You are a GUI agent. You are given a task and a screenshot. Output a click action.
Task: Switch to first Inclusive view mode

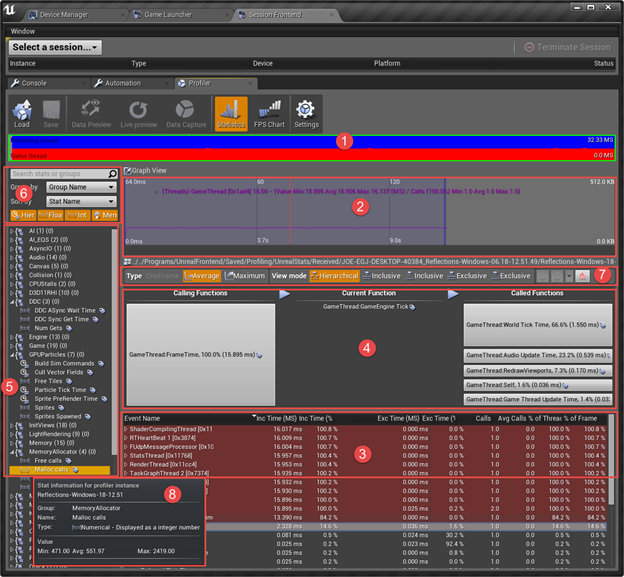[x=382, y=276]
